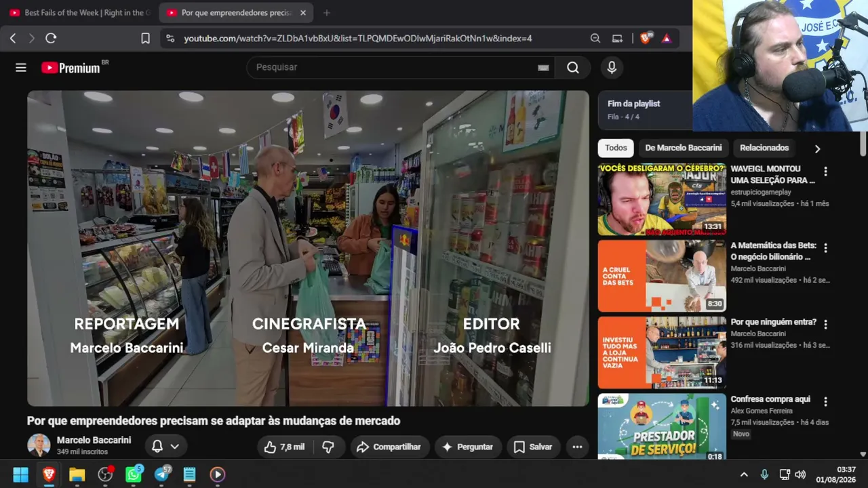The height and width of the screenshot is (488, 868).
Task: Open the Prestador de Serviço thumbnail
Action: click(x=662, y=427)
